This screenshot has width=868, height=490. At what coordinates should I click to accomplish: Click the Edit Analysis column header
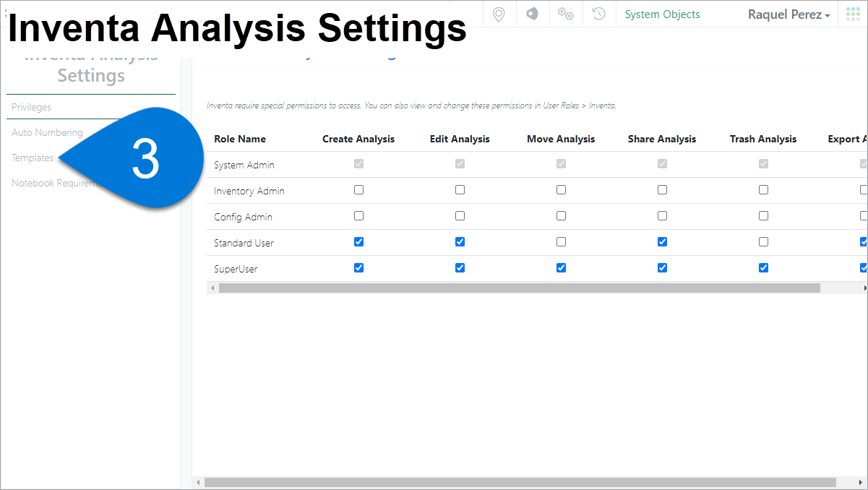460,139
